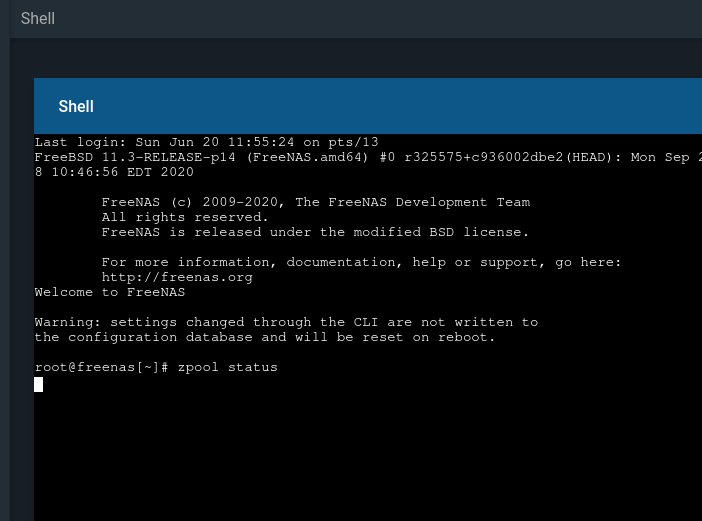Click the FreeBSD 11.3-RELEASE-p14 version text
The height and width of the screenshot is (521, 702).
(135, 157)
